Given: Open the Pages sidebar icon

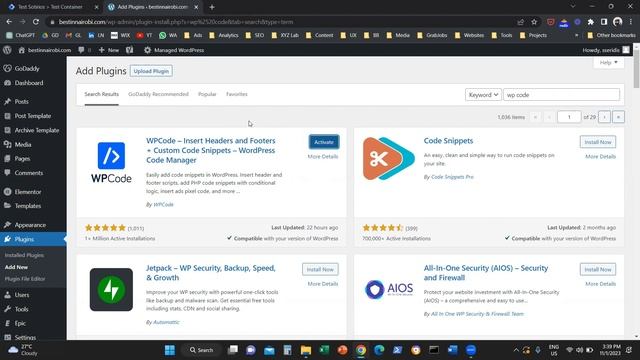Looking at the screenshot, I should pyautogui.click(x=7, y=159).
